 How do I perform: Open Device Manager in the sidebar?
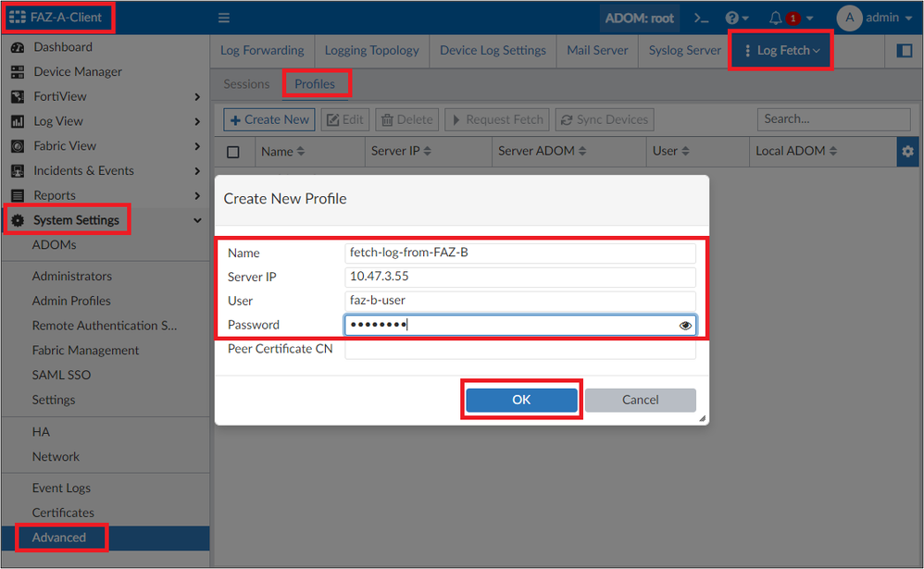(x=77, y=72)
